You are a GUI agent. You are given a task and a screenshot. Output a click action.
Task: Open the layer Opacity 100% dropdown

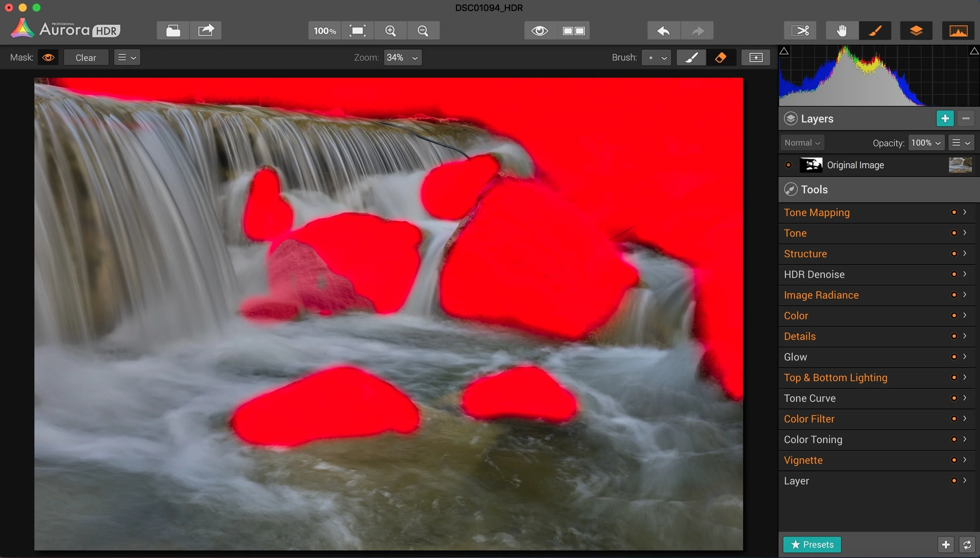(x=926, y=143)
